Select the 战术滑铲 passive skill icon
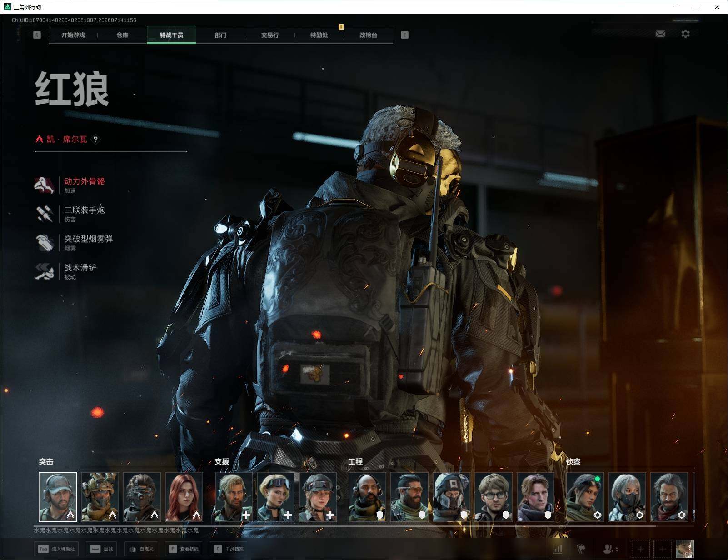This screenshot has height=560, width=728. (44, 271)
